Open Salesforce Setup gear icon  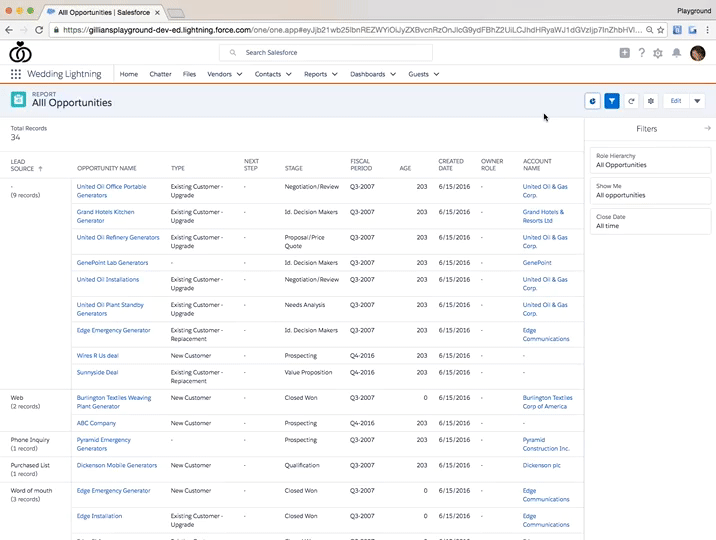tap(658, 53)
